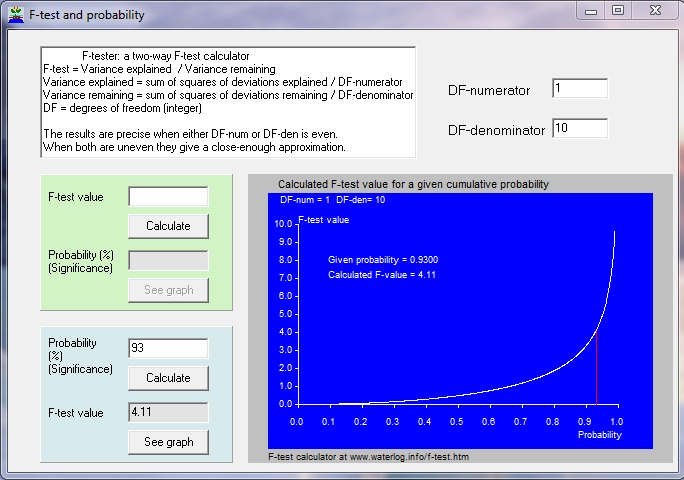
Task: Click the line 'F-test = Variance explained / Variance remaining'
Action: click(x=159, y=69)
